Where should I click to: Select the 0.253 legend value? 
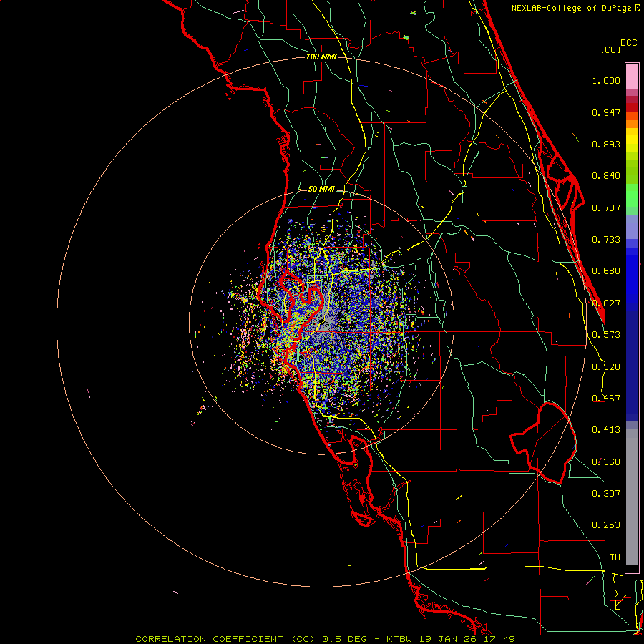tap(606, 525)
